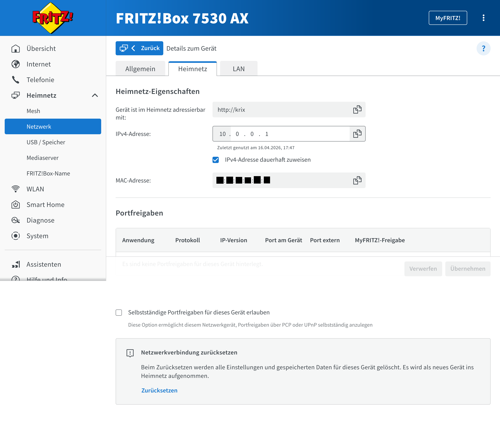Copy the MAC address with copy icon

tap(357, 180)
